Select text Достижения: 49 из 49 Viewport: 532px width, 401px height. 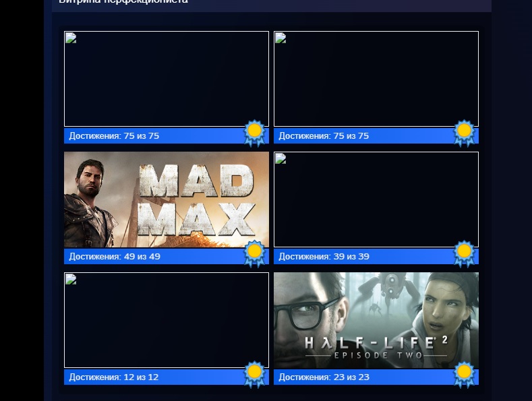[115, 257]
